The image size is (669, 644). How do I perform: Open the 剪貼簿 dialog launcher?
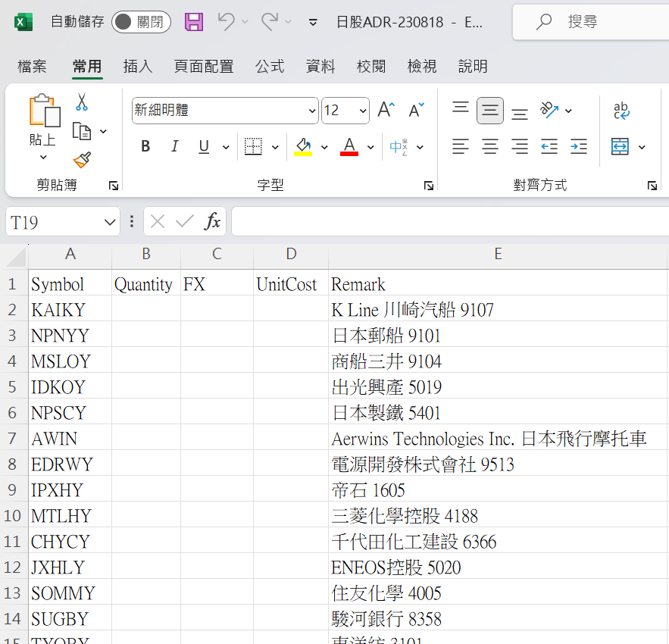click(x=114, y=186)
